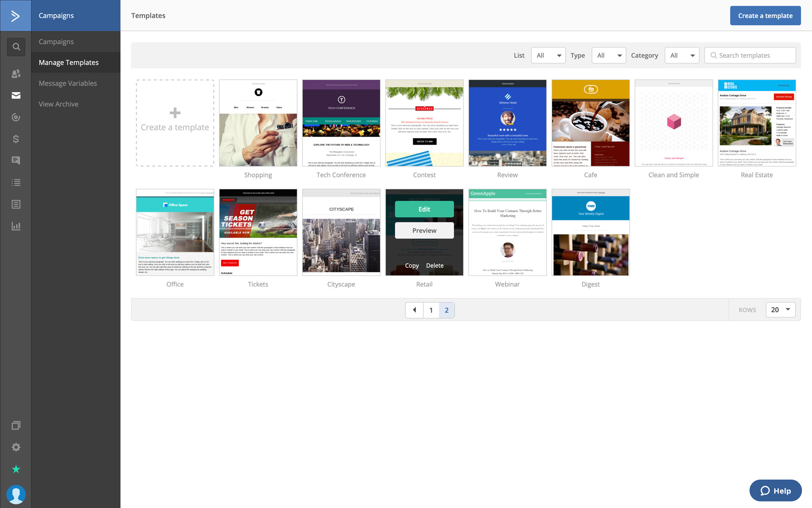
Task: Click the green star icon in the sidebar
Action: coord(16,469)
